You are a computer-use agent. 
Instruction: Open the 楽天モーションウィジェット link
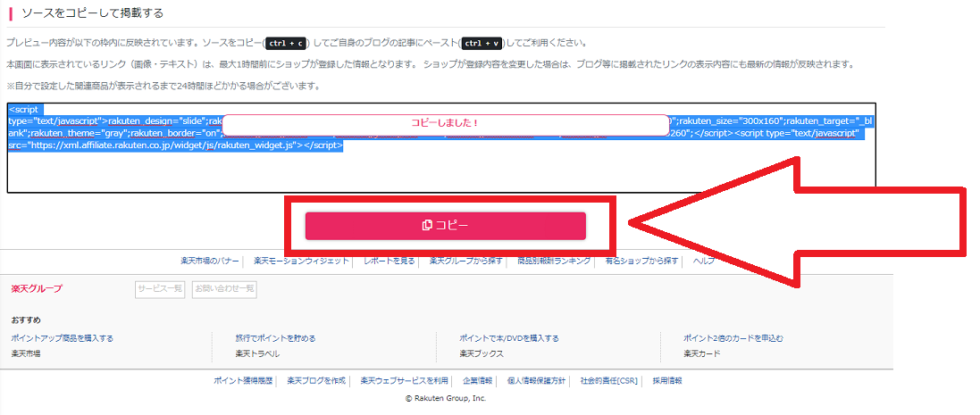pyautogui.click(x=301, y=261)
